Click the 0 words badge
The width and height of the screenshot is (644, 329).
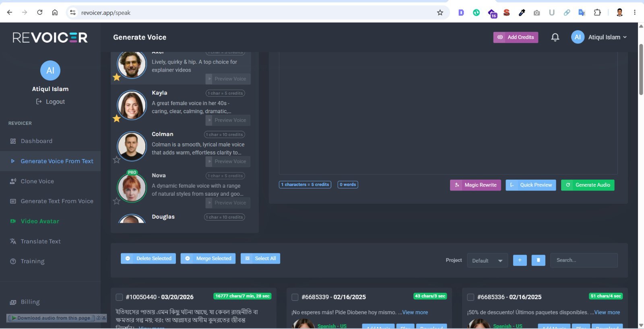click(348, 184)
